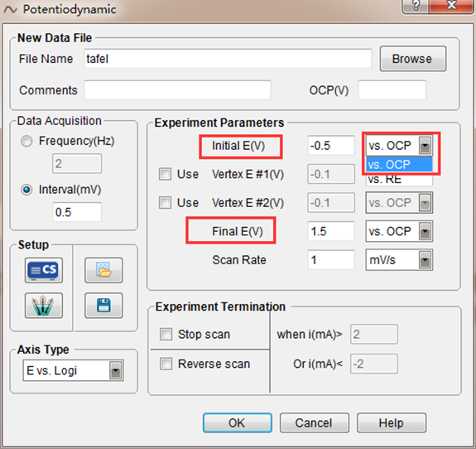Choose vs. OCP highlighted list item
The width and height of the screenshot is (476, 449).
point(399,165)
